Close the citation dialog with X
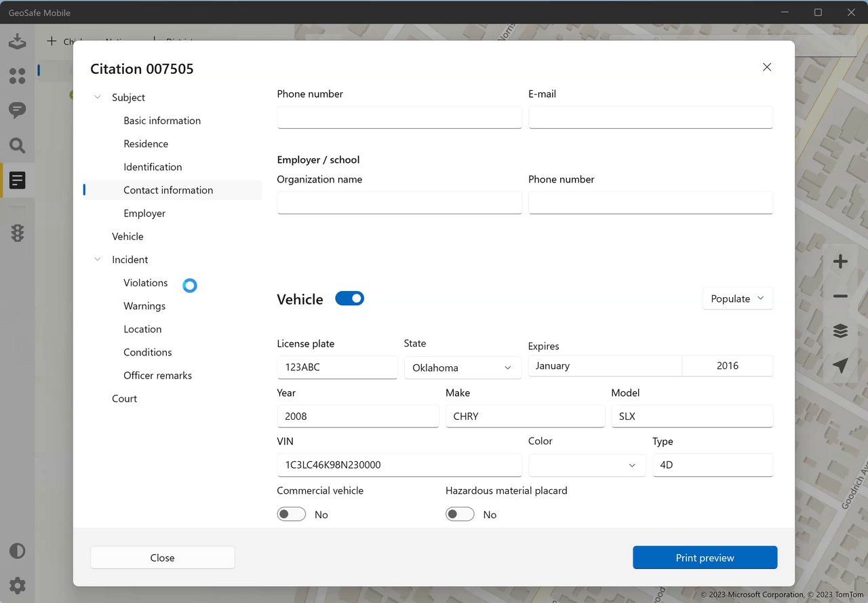This screenshot has height=603, width=868. 767,67
